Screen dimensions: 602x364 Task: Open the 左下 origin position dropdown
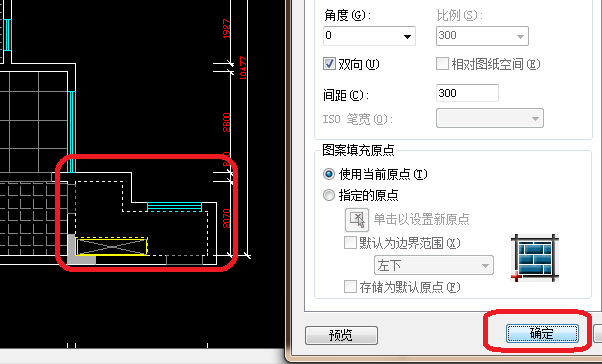coord(434,265)
